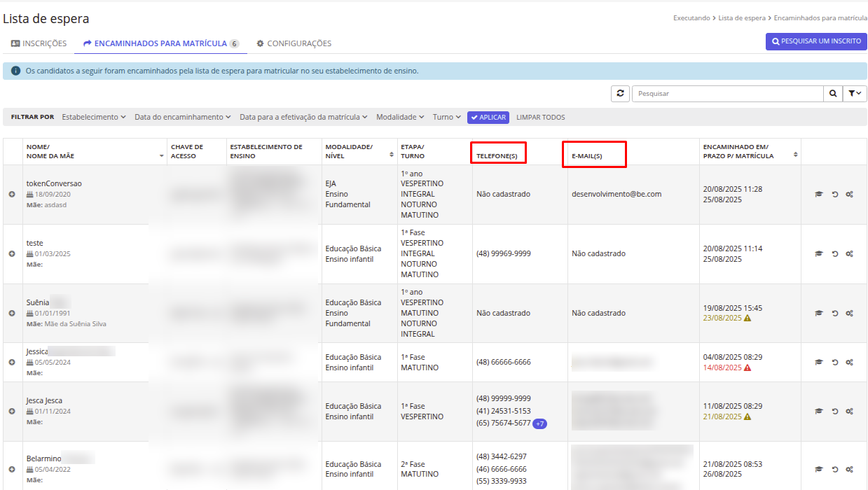This screenshot has height=490, width=868.
Task: Click gears icon in teste row
Action: pyautogui.click(x=849, y=254)
